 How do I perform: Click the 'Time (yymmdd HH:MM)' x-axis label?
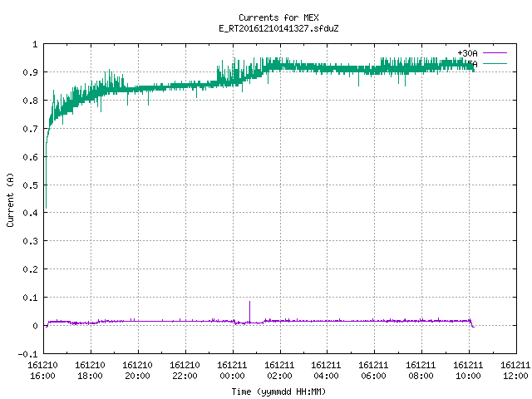click(x=278, y=392)
